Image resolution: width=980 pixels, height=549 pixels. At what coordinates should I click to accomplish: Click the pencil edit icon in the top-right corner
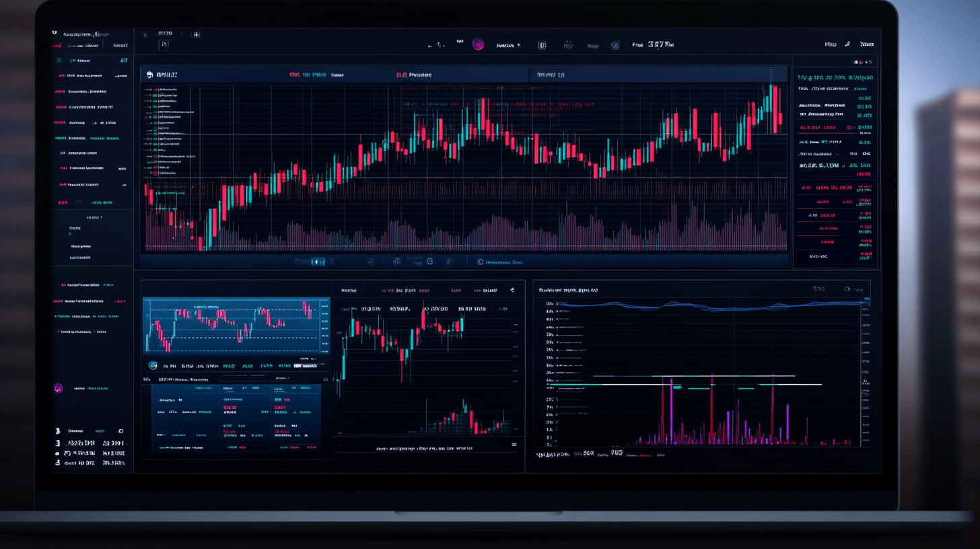tap(847, 43)
